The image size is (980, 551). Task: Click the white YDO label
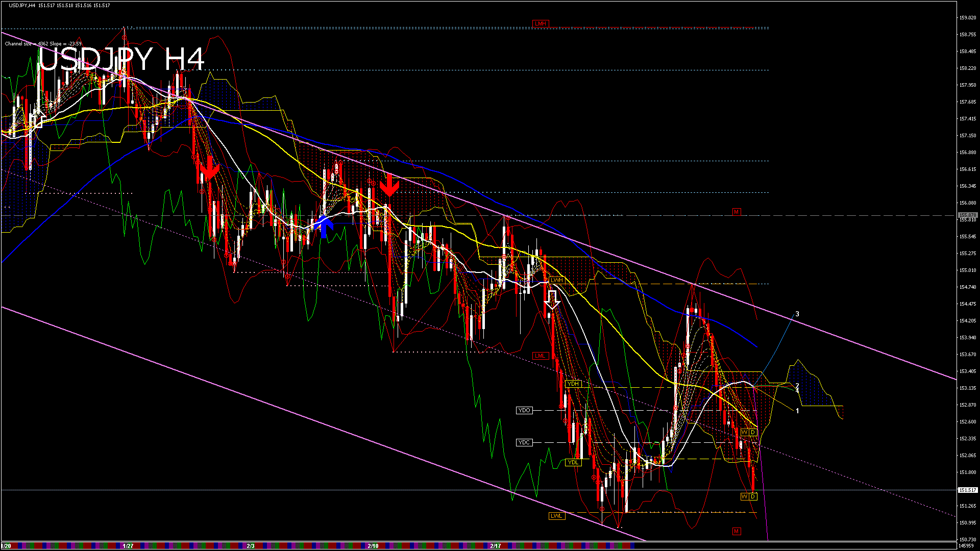(x=524, y=410)
